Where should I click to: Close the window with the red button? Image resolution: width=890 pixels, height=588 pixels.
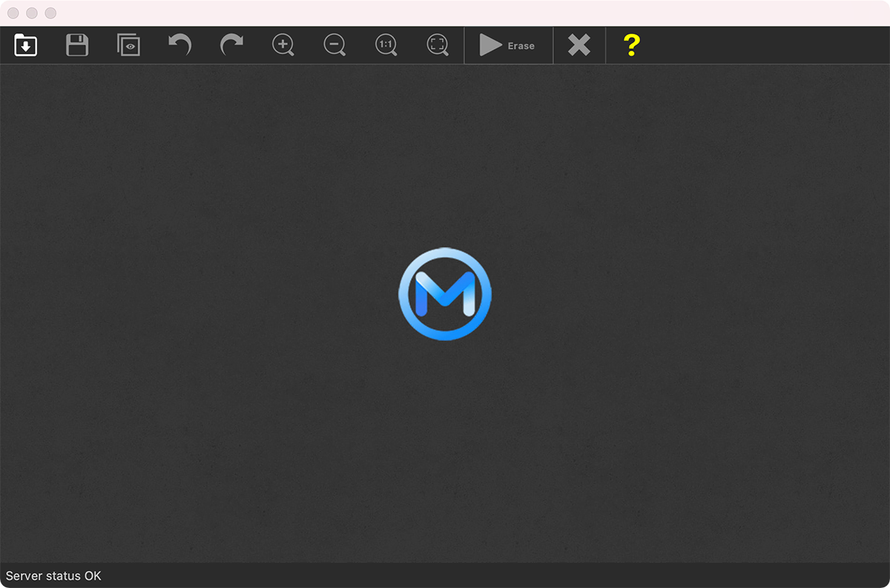[x=13, y=13]
